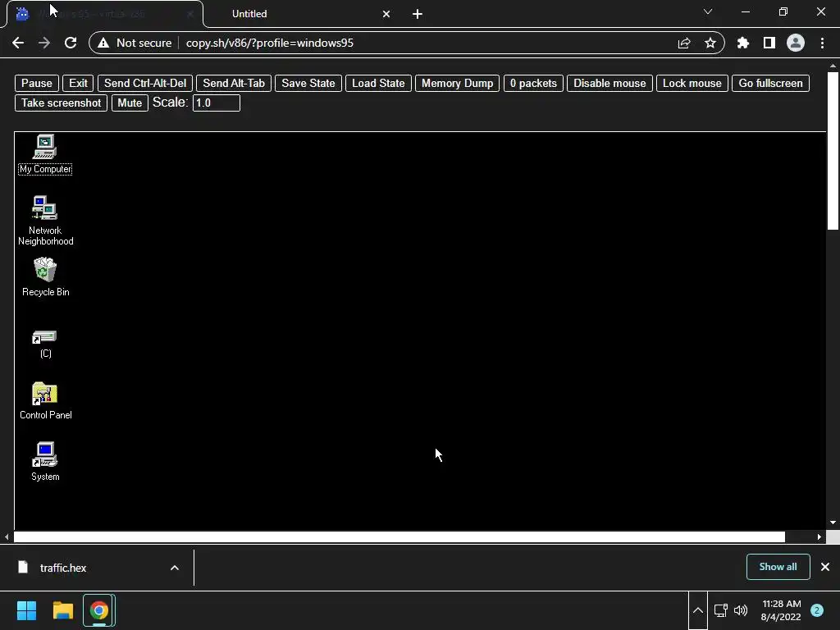Close the downloads bar
The height and width of the screenshot is (630, 840).
(x=825, y=567)
